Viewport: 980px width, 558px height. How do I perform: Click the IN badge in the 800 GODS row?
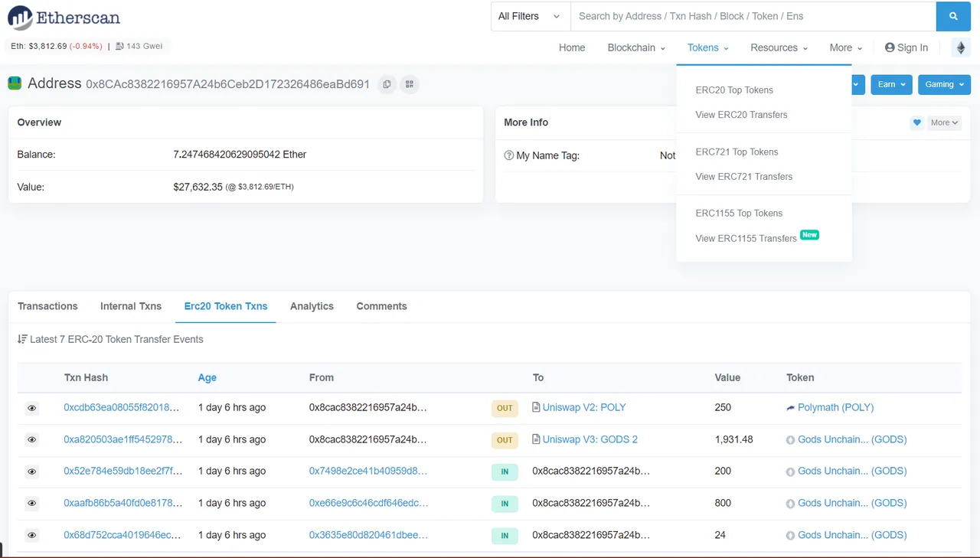point(505,504)
